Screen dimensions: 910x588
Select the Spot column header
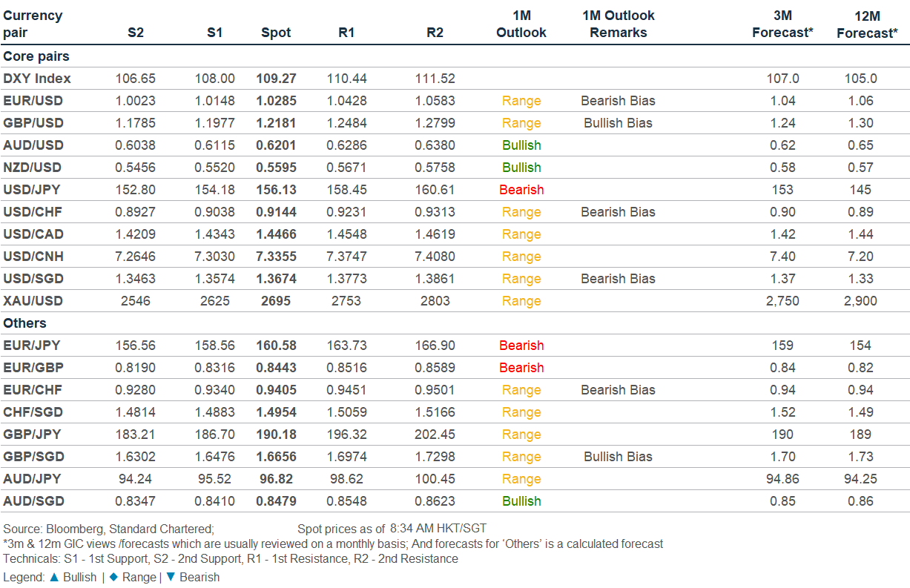tap(276, 33)
